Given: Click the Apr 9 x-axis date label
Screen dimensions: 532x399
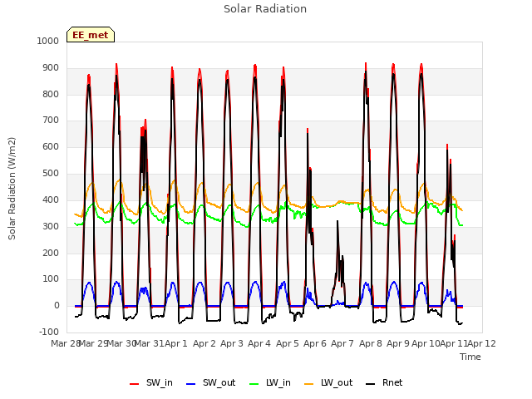Looking at the screenshot, I should 398,343.
